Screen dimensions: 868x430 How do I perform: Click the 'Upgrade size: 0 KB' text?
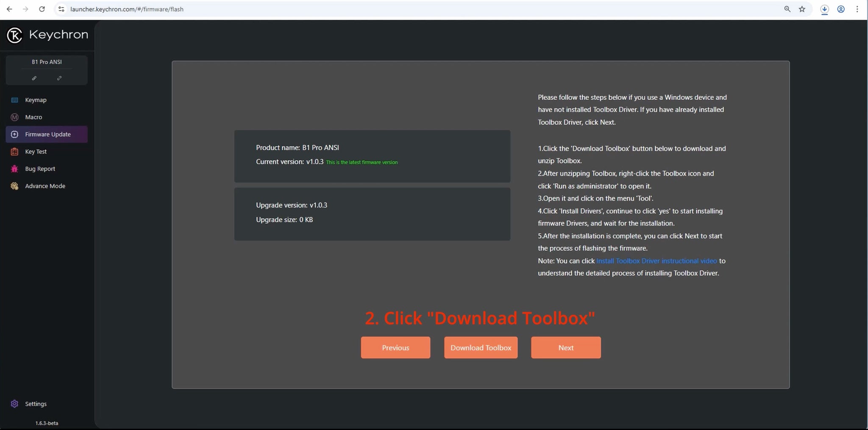pyautogui.click(x=284, y=220)
